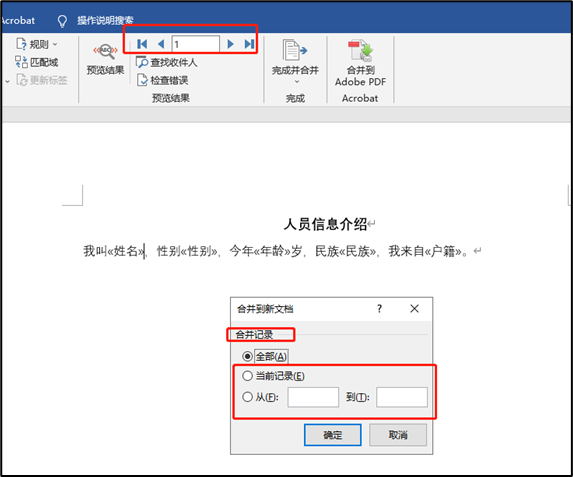The height and width of the screenshot is (477, 573).
Task: Toggle 预览结果 preview results button
Action: tap(106, 58)
